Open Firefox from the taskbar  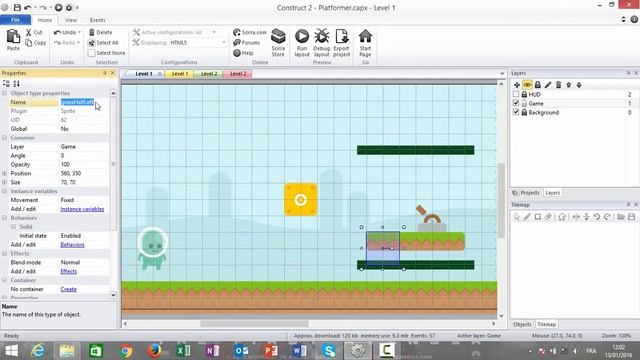pyautogui.click(x=154, y=351)
